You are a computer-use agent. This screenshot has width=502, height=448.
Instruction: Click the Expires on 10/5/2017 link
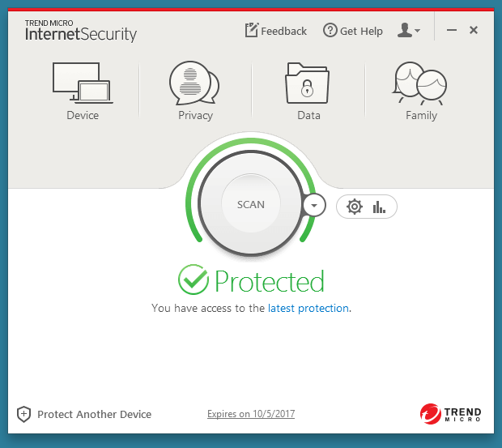[x=251, y=414]
